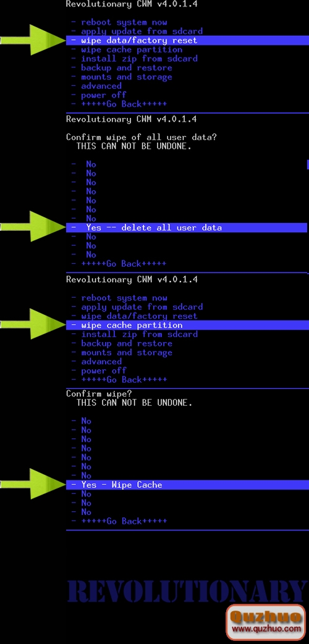This screenshot has height=644, width=309.
Task: Click the green arrow pointing at highlighted wipe data/factory reset
Action: coord(33,40)
